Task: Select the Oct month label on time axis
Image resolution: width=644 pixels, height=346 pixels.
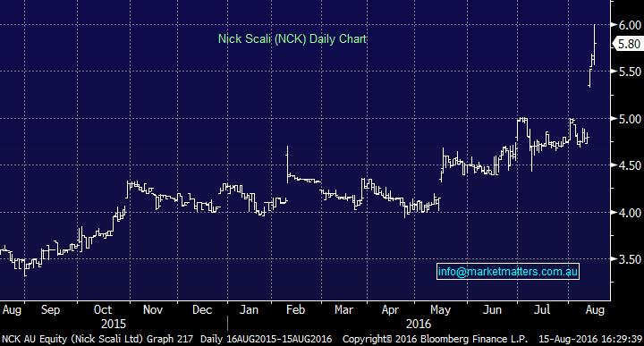Action: [103, 309]
